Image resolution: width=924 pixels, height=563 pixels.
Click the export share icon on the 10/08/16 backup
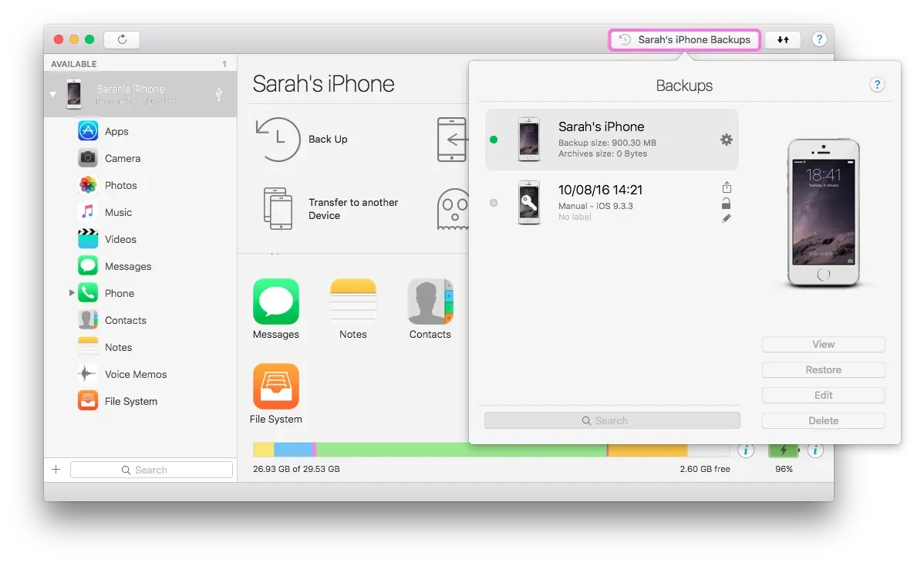[x=726, y=187]
